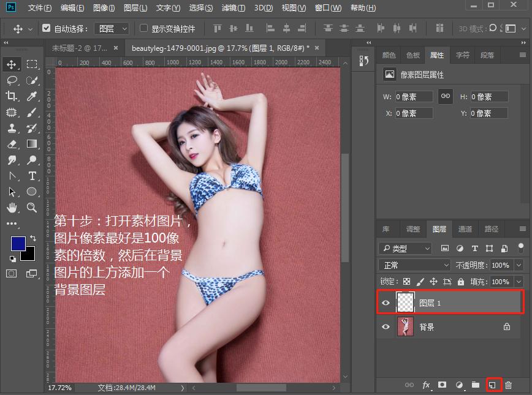Select the Crop tool
Viewport: 532px width, 395px height.
click(12, 96)
